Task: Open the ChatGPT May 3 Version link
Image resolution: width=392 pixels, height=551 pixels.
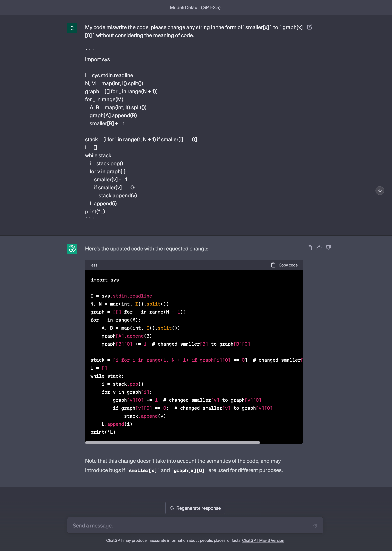Action: [263, 540]
